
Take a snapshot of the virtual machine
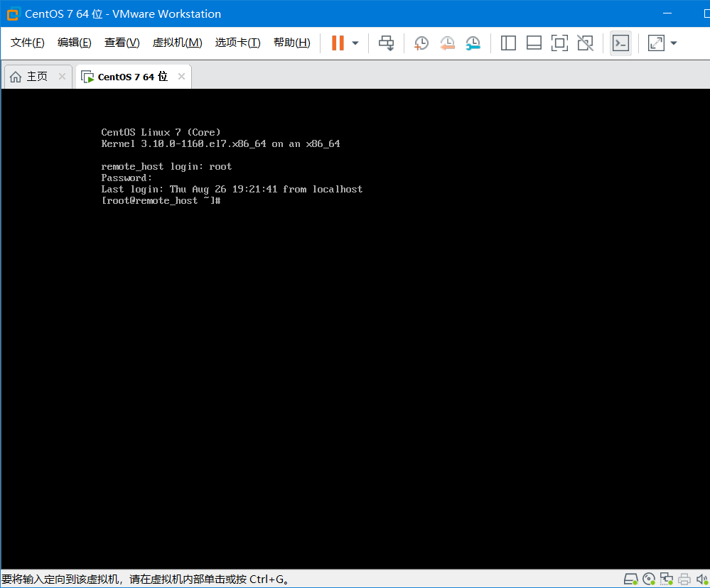tap(421, 43)
